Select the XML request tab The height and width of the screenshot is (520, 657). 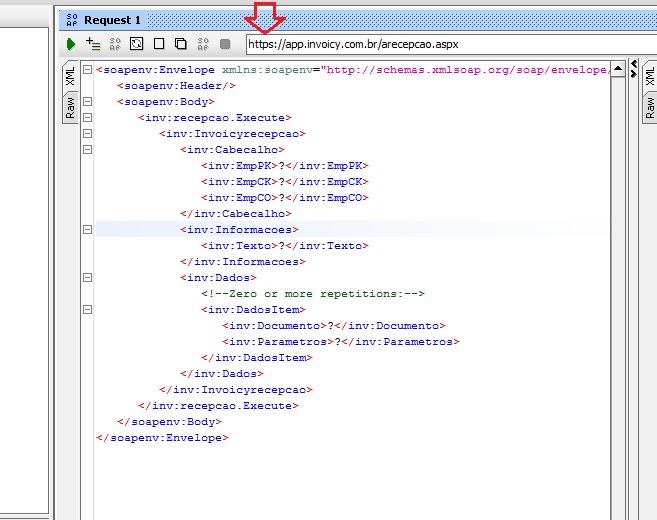tap(70, 77)
